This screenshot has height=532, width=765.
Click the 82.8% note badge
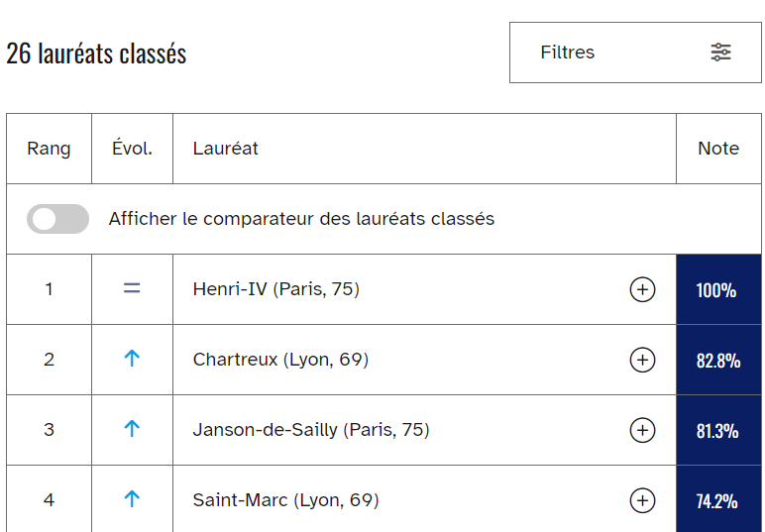[718, 361]
